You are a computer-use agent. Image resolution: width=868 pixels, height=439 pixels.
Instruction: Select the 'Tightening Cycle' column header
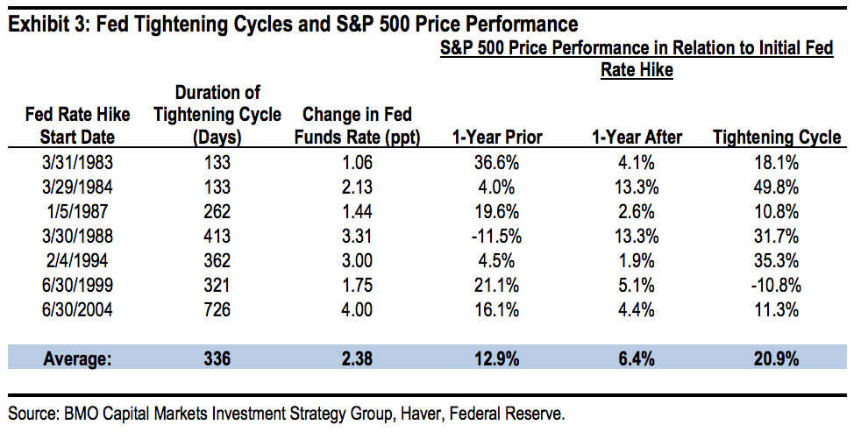pos(777,137)
